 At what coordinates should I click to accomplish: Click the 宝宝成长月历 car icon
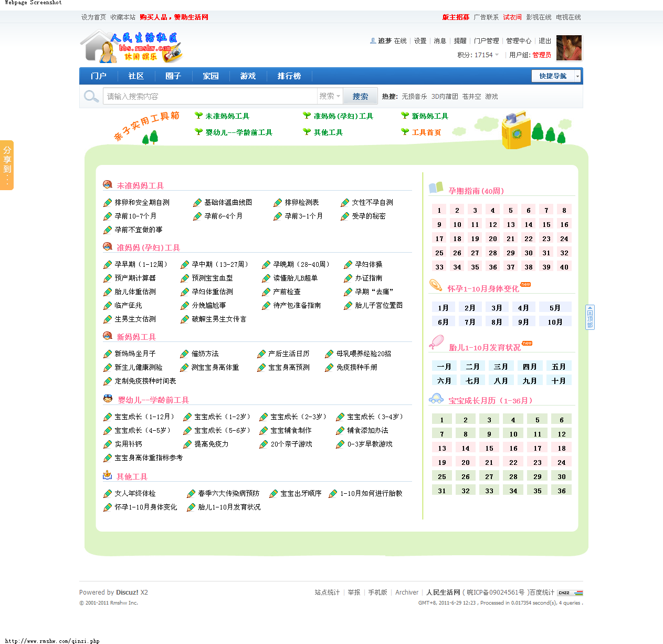tap(436, 399)
